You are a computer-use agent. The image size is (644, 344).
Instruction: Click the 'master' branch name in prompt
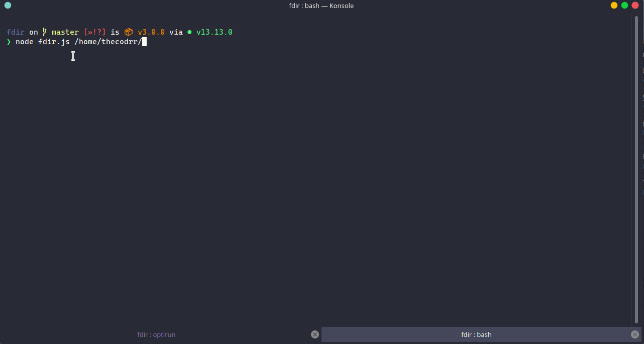pyautogui.click(x=65, y=32)
